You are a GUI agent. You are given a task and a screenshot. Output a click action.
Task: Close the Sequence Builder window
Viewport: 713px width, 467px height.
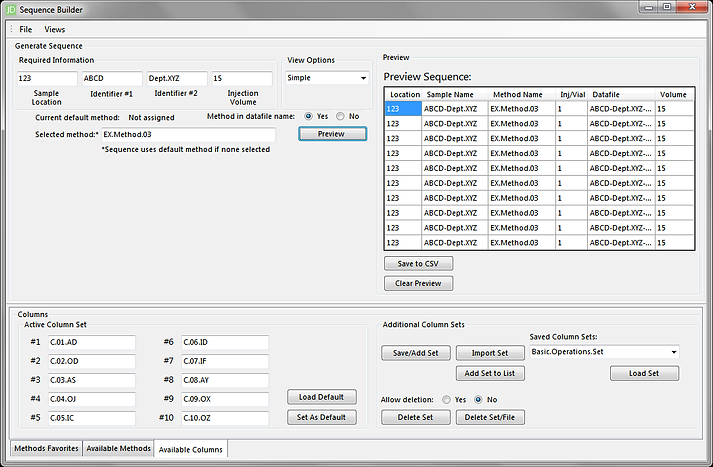click(x=692, y=7)
